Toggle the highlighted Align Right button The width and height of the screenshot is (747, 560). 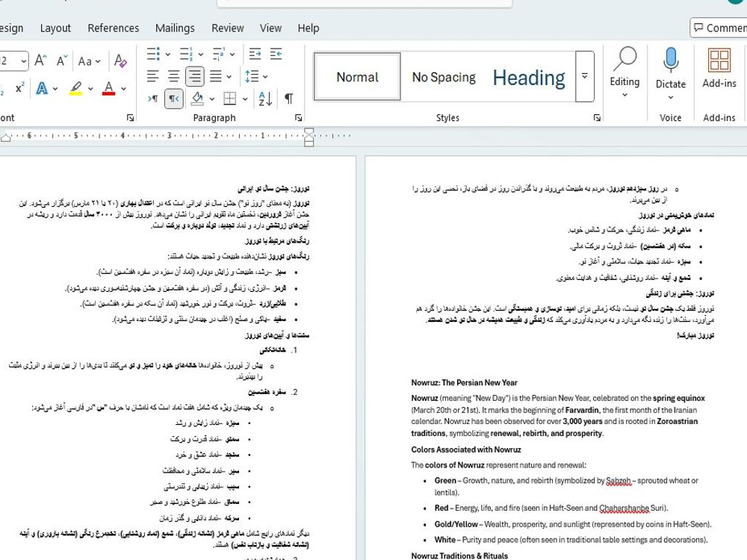[x=194, y=76]
